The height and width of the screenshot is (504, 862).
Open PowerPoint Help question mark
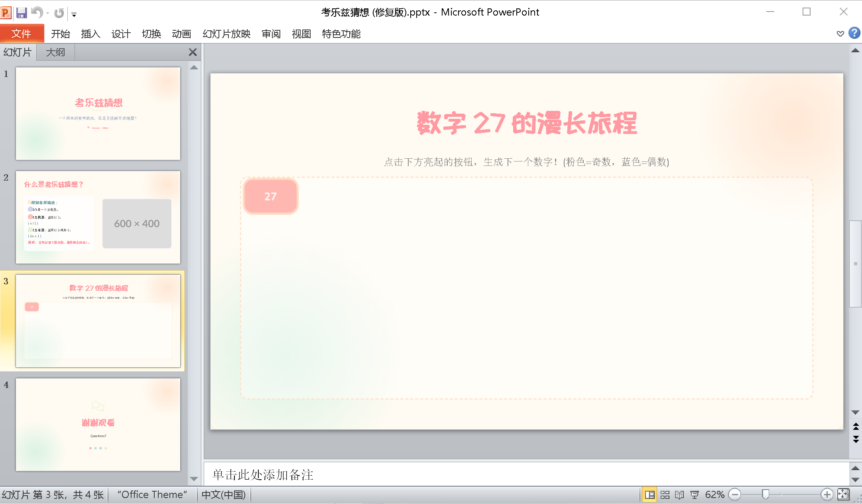pos(854,33)
